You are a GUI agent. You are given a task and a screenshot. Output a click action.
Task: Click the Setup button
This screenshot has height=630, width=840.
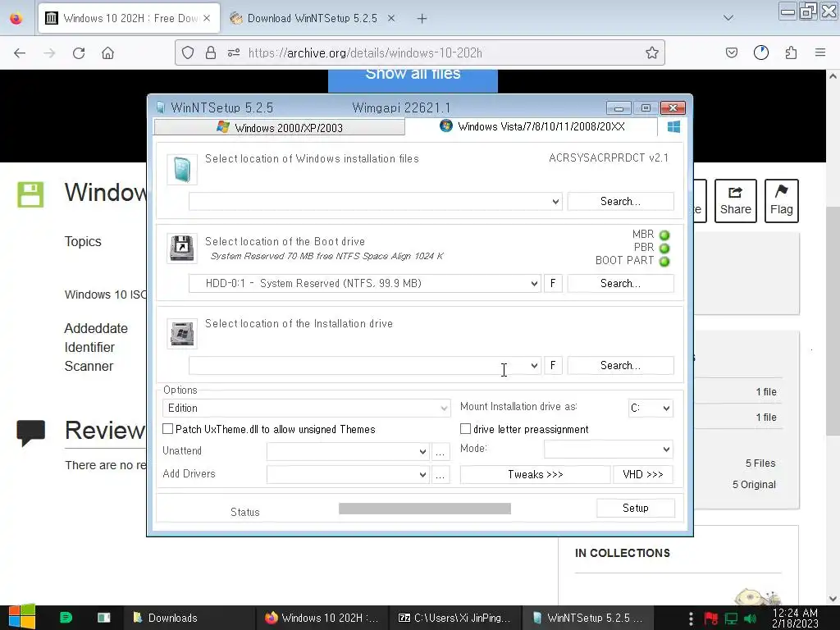click(x=636, y=508)
